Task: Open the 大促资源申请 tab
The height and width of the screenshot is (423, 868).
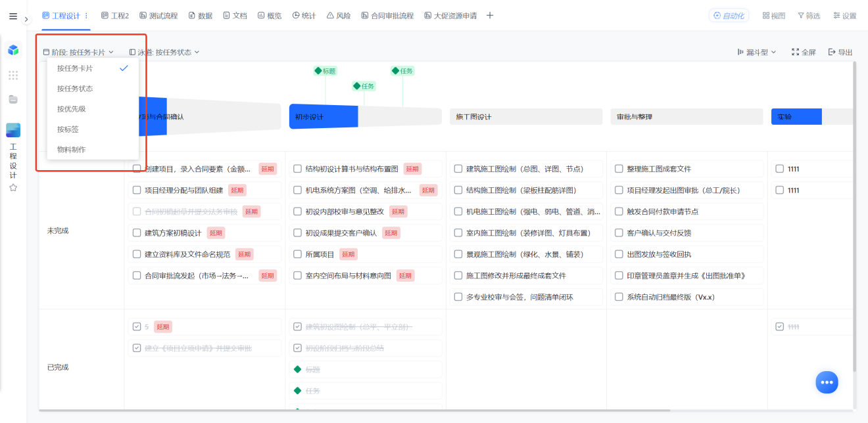Action: point(450,15)
